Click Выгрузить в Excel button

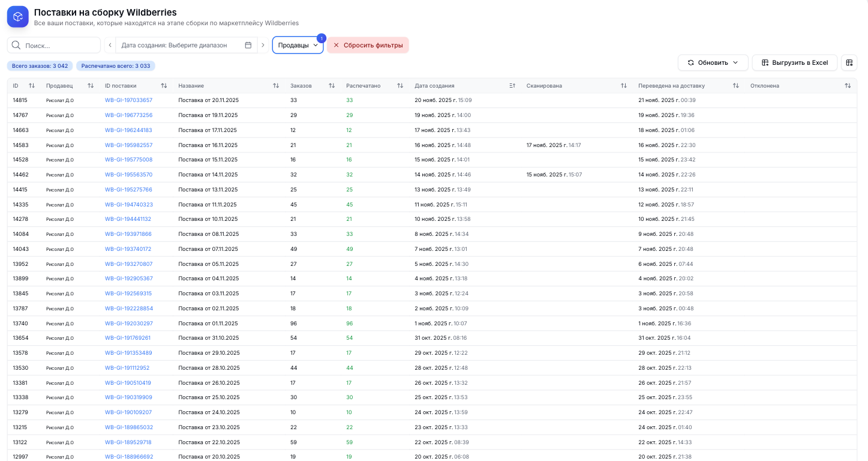pyautogui.click(x=794, y=62)
